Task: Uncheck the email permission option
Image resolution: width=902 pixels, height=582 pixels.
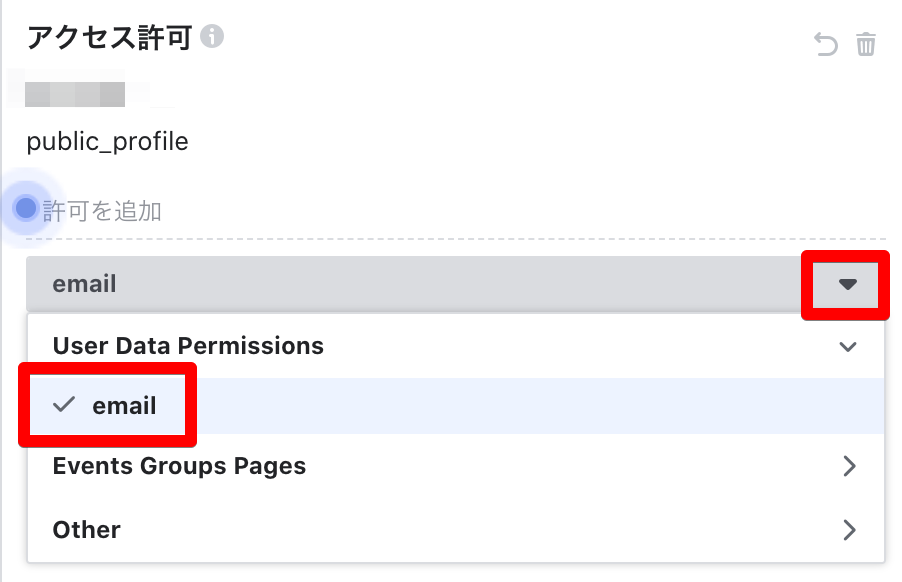Action: [124, 405]
